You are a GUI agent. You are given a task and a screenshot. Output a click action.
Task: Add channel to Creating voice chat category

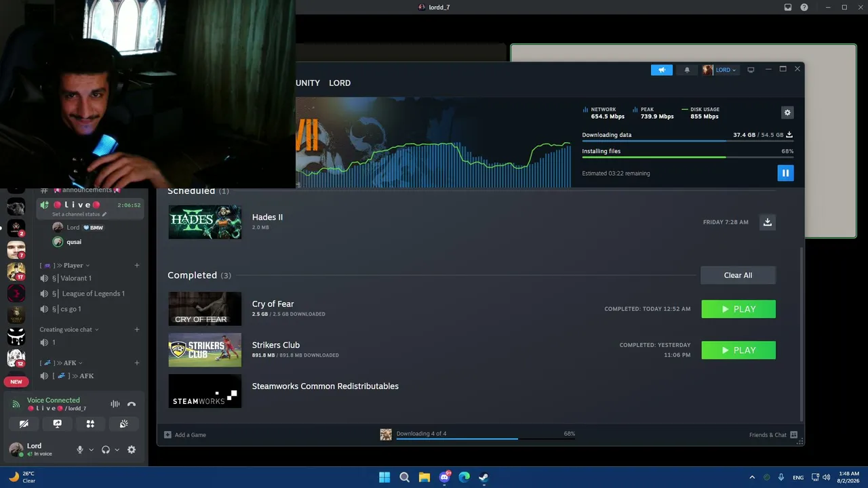click(137, 329)
